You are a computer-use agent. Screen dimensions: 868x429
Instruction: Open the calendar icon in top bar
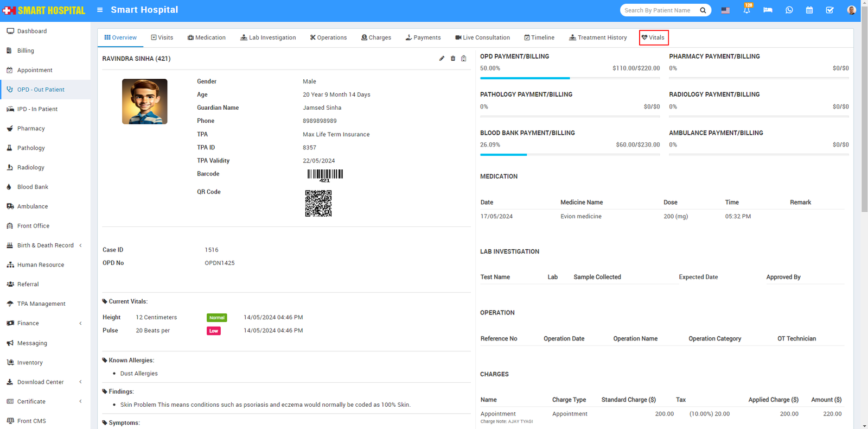809,10
